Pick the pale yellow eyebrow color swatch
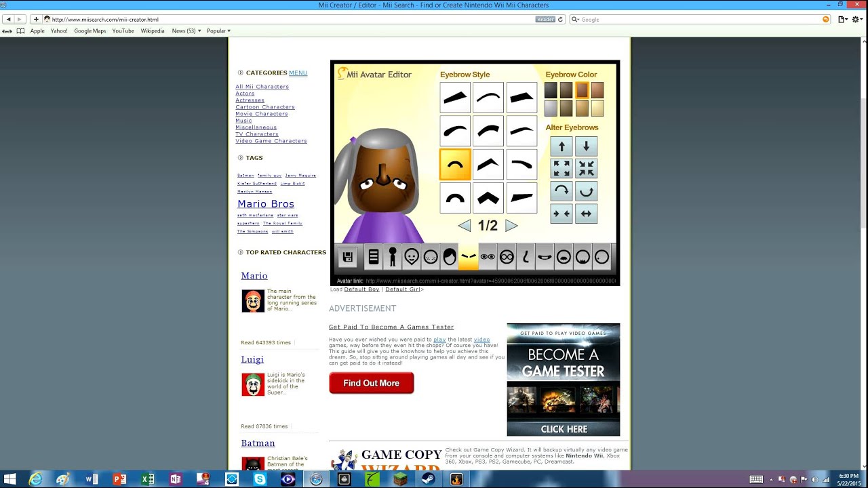The width and height of the screenshot is (868, 488). pos(597,108)
